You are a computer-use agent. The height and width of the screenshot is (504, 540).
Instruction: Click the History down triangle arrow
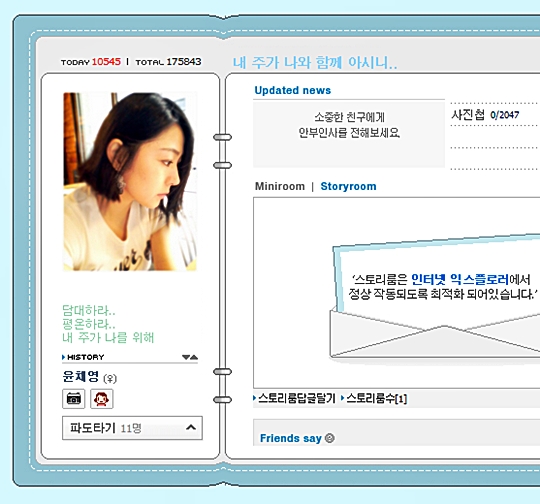tap(186, 357)
